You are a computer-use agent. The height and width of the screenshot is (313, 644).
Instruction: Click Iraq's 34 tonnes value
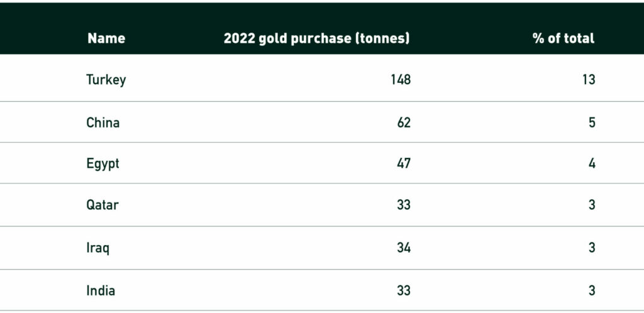click(404, 248)
